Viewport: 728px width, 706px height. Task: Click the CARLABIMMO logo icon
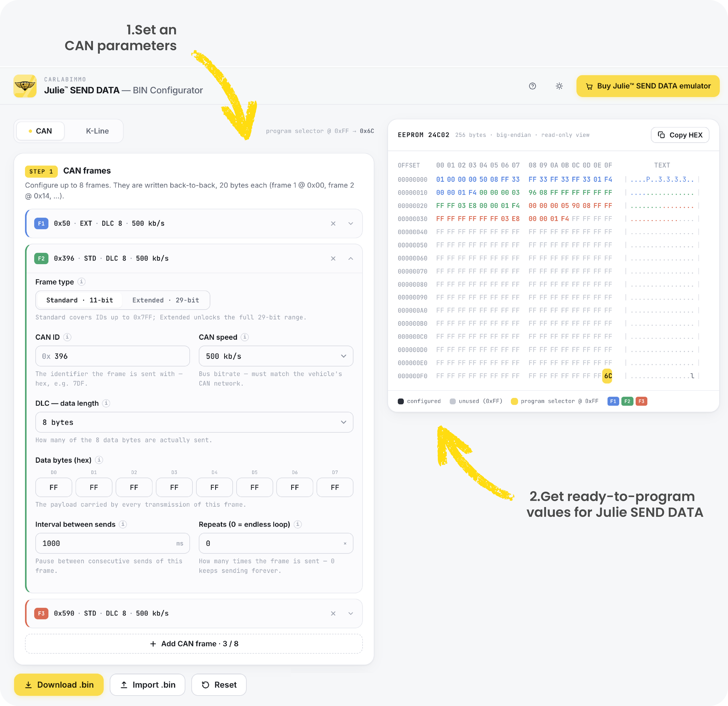coord(25,86)
